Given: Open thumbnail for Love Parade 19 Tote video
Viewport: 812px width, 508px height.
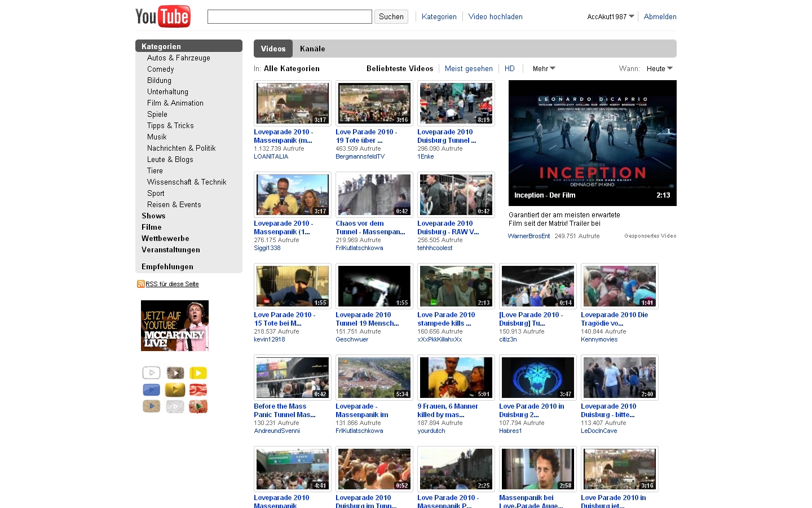Looking at the screenshot, I should 374,103.
